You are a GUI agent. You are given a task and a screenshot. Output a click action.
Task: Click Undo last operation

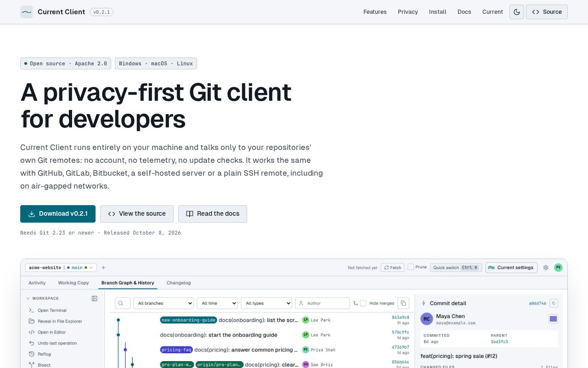click(x=57, y=343)
